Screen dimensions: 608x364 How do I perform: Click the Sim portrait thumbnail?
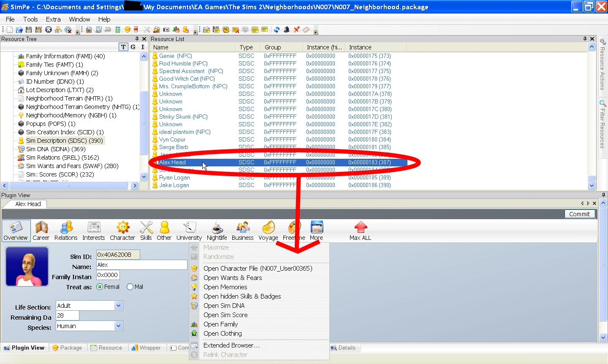coord(27,267)
